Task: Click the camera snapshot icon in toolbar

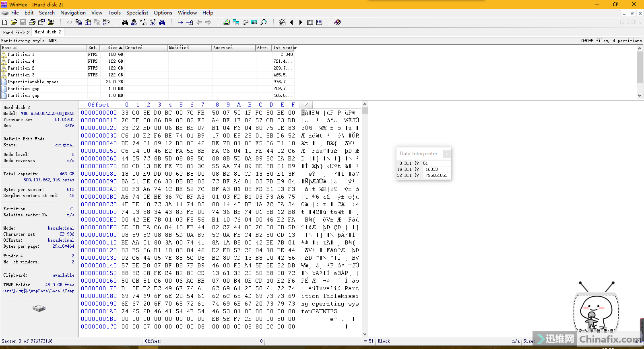Action: pos(310,23)
